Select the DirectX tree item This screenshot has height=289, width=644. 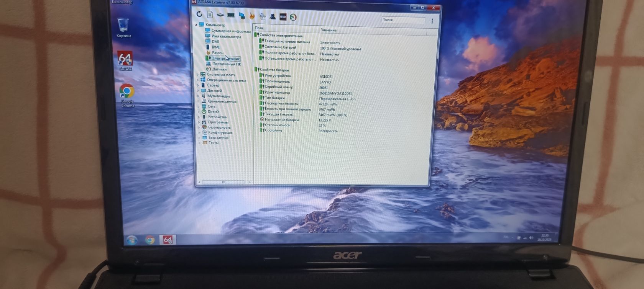coord(210,112)
